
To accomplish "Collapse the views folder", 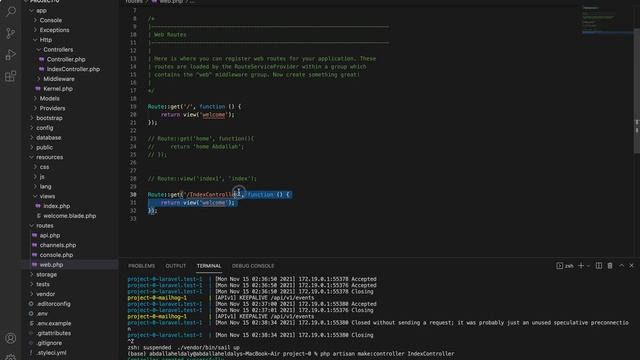I will click(x=35, y=196).
